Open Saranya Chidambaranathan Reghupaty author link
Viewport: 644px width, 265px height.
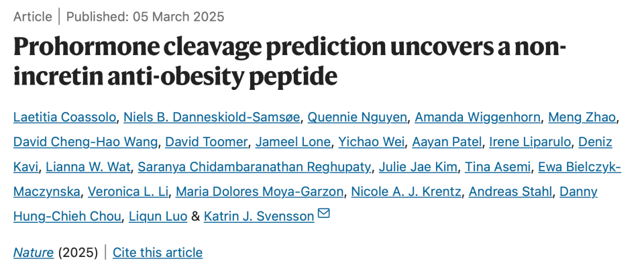point(255,167)
